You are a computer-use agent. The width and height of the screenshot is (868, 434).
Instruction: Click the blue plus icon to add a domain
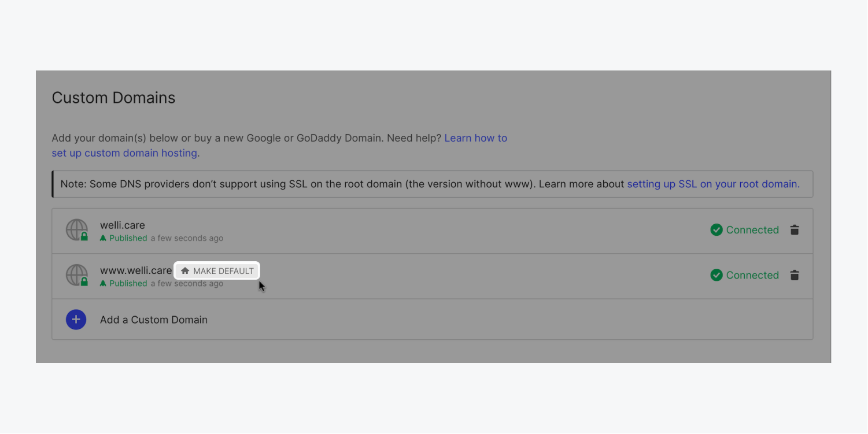(76, 320)
